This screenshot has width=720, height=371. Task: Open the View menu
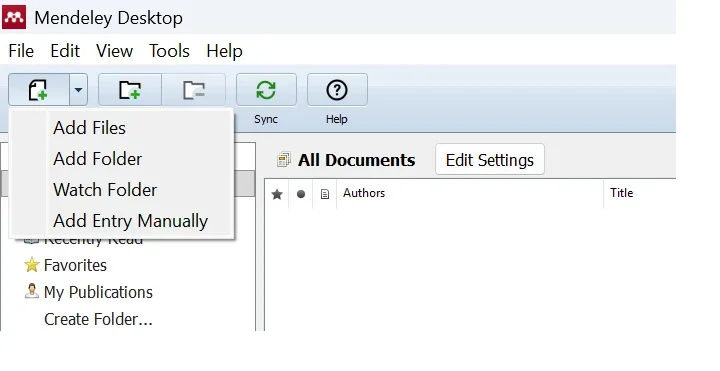[x=114, y=51]
